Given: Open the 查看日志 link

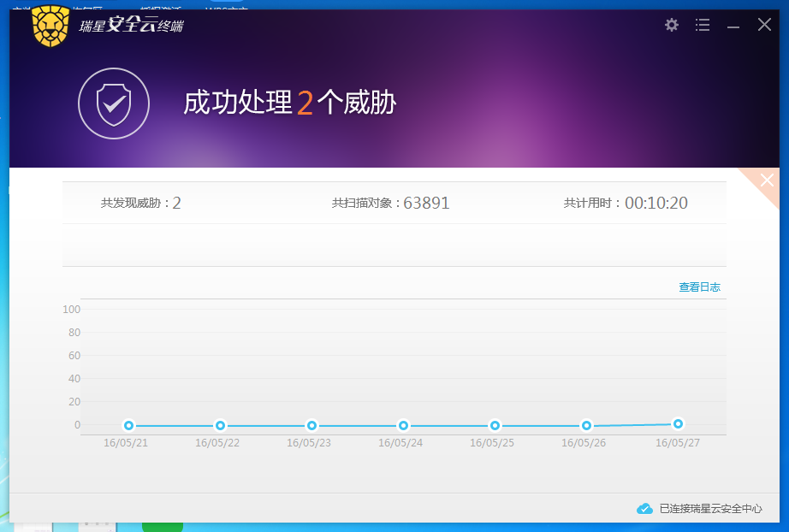Looking at the screenshot, I should [x=699, y=287].
